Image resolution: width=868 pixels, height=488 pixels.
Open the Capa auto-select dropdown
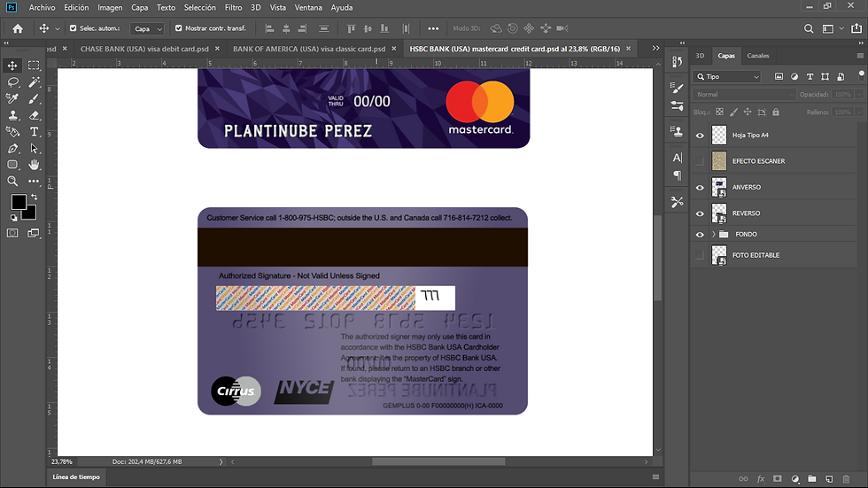coord(147,28)
